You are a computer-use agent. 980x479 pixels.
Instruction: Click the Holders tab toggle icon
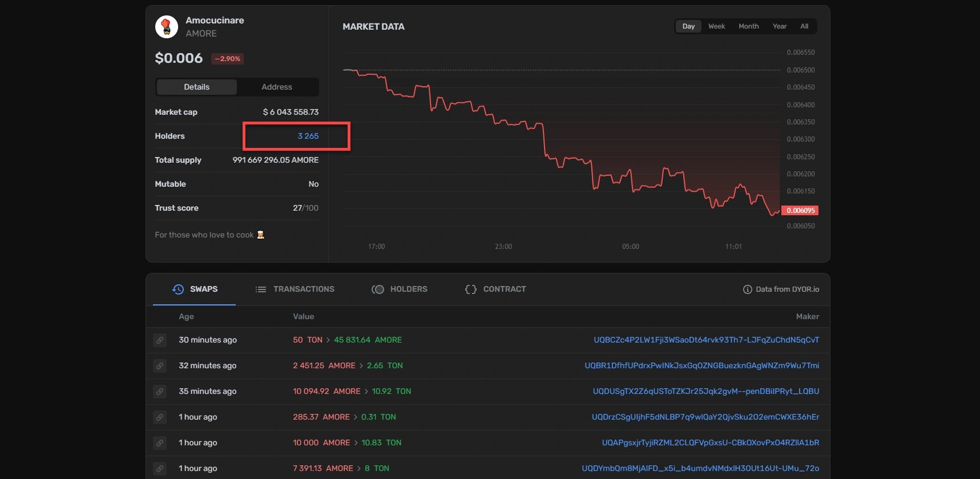(x=378, y=289)
